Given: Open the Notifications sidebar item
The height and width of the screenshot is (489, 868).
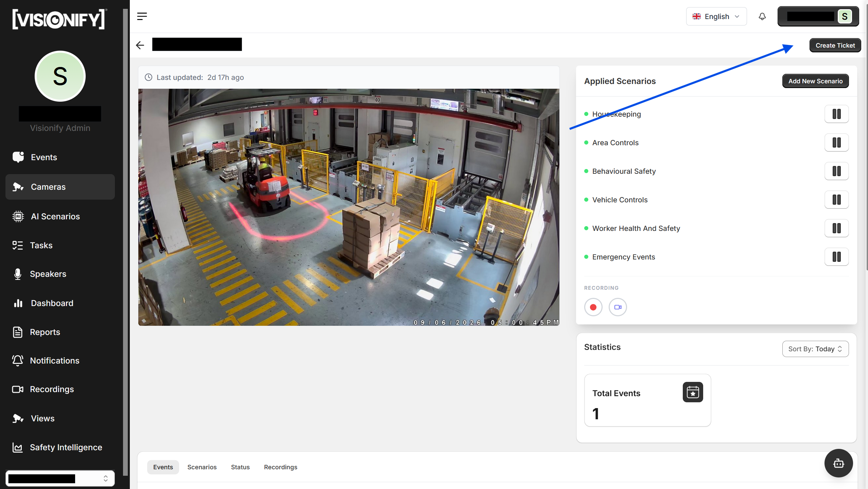Looking at the screenshot, I should click(x=60, y=360).
